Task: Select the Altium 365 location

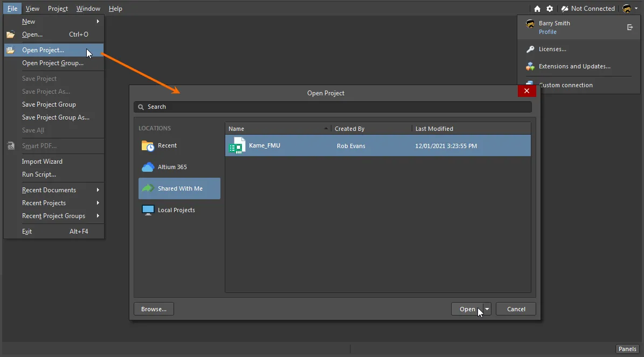Action: (x=179, y=167)
